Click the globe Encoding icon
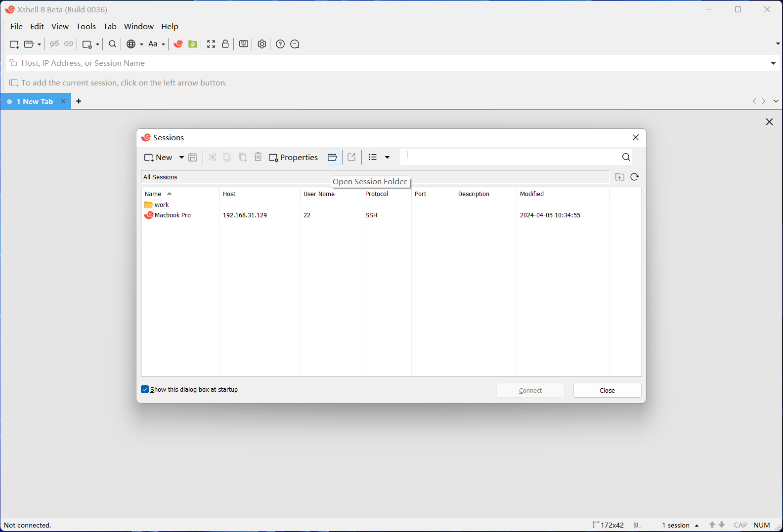This screenshot has height=532, width=783. coord(131,44)
